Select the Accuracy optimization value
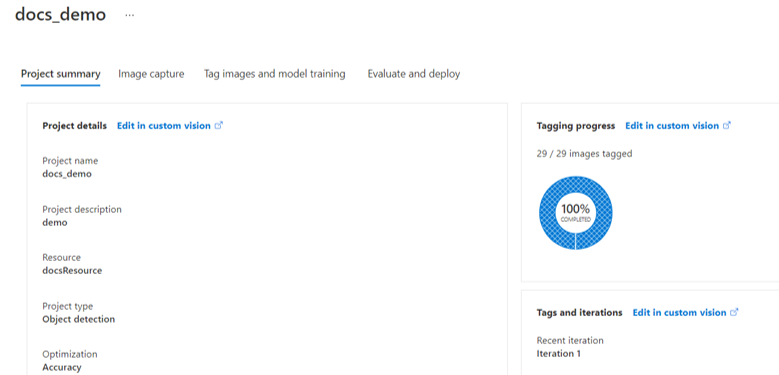Image resolution: width=779 pixels, height=375 pixels. 62,368
